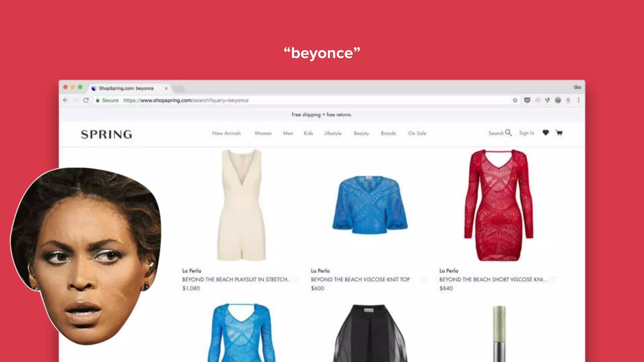
Task: Click Beyond the Beach Short Viscose Kni title
Action: click(x=493, y=279)
